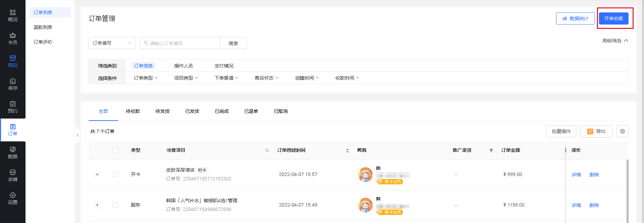Check the checkbox for the 服务 order row
This screenshot has width=644, height=223.
coord(116,205)
